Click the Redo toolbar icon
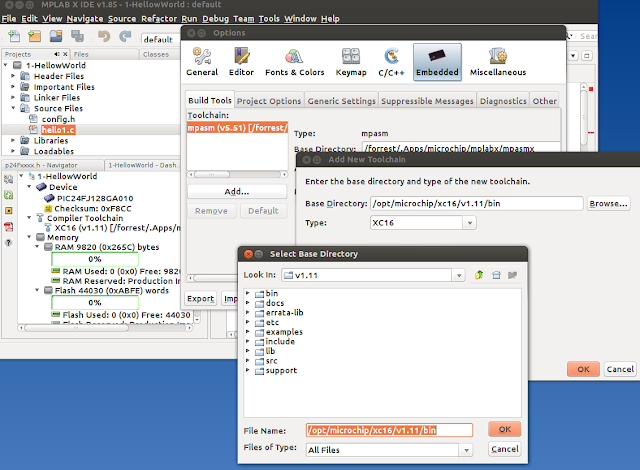This screenshot has width=640, height=470. click(125, 36)
